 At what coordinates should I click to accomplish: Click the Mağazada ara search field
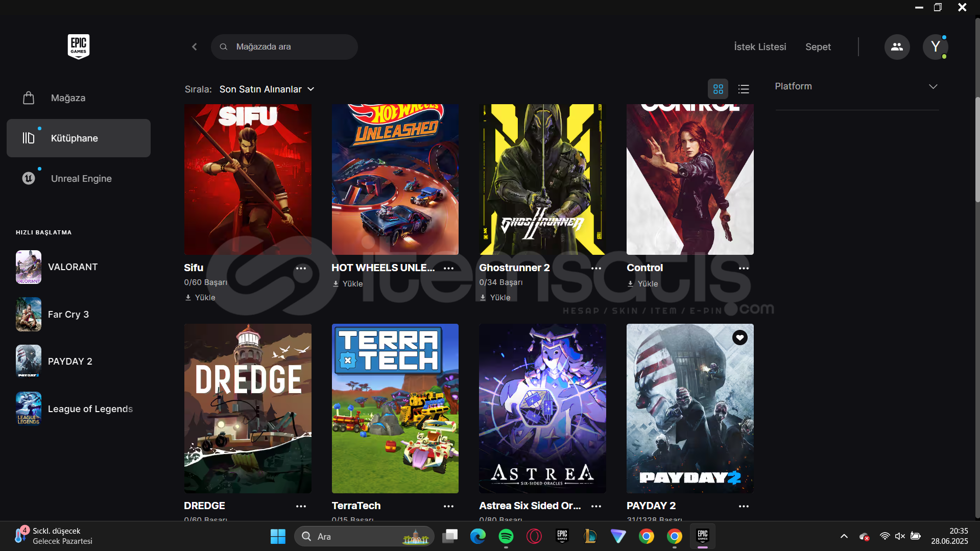pos(284,47)
